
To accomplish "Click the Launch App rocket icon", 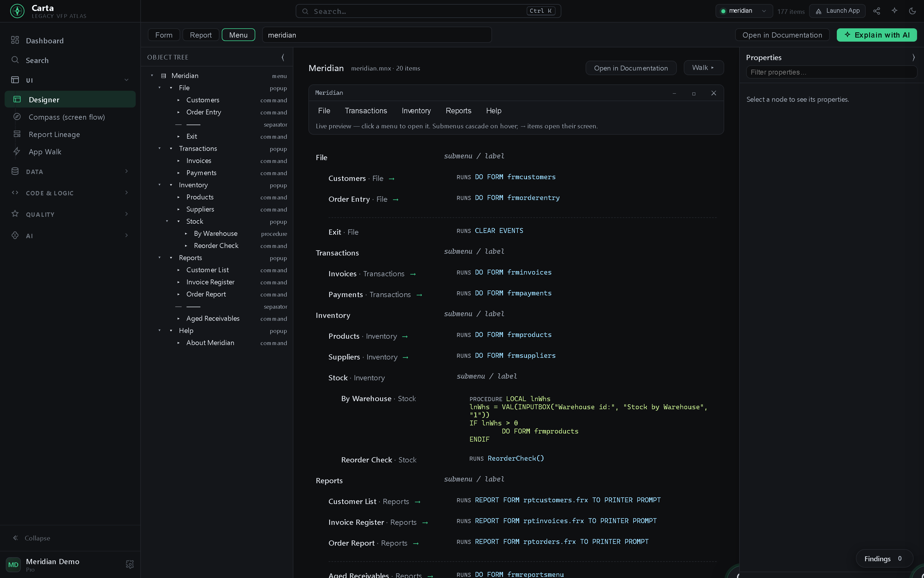I will click(818, 12).
